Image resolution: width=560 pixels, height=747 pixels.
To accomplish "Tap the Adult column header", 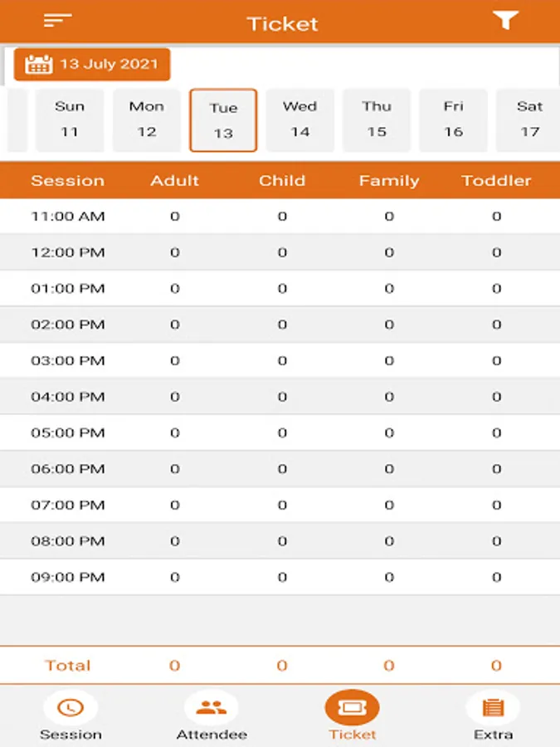I will 175,181.
